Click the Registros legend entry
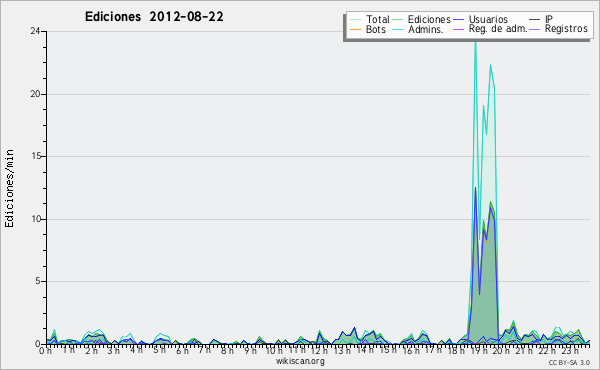Viewport: 600px width, 370px height. pyautogui.click(x=558, y=29)
